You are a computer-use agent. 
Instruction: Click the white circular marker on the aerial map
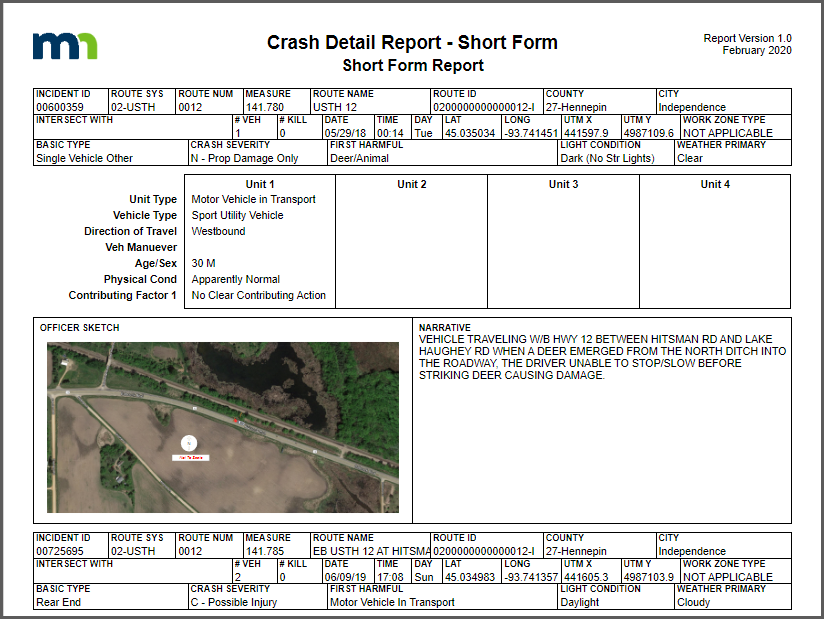point(189,441)
